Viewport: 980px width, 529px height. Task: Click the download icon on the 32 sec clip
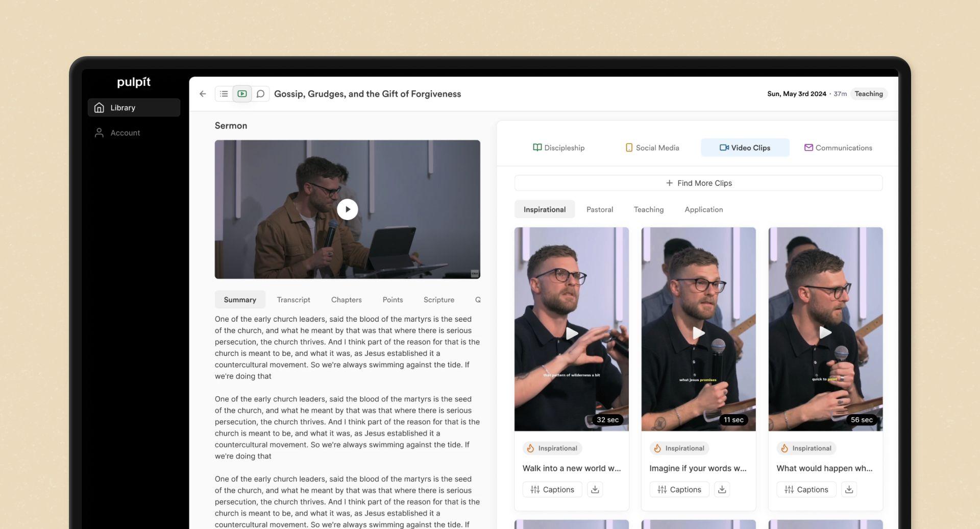point(595,489)
